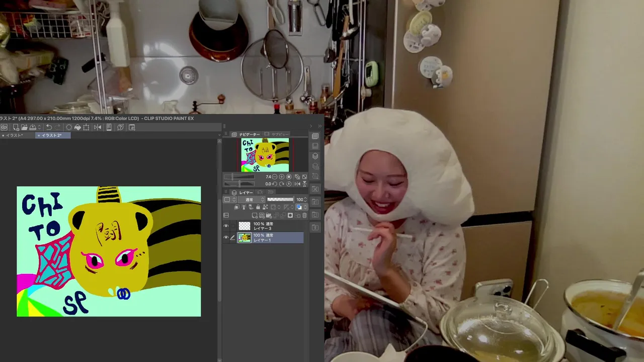Image resolution: width=644 pixels, height=362 pixels.
Task: Zoom in with the plus button
Action: (282, 177)
